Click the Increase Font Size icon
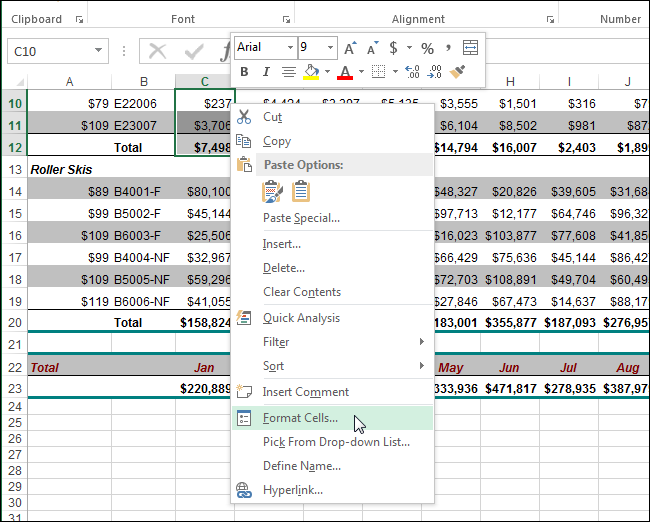The image size is (650, 522). point(350,48)
